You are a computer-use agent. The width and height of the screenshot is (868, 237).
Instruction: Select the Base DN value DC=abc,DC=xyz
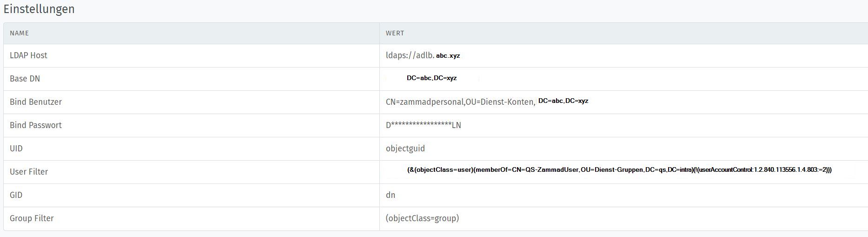coord(431,78)
